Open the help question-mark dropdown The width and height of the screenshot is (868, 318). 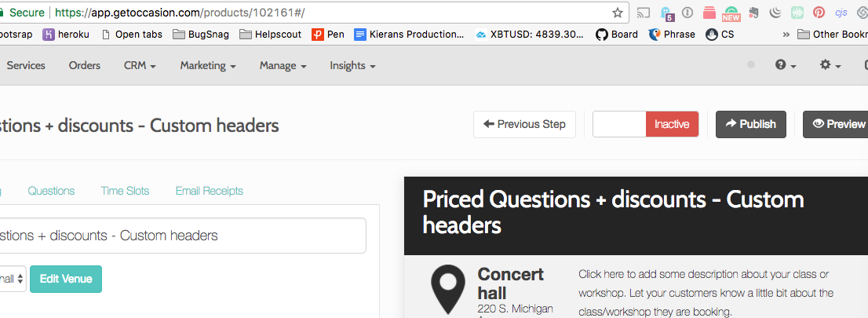[x=786, y=65]
